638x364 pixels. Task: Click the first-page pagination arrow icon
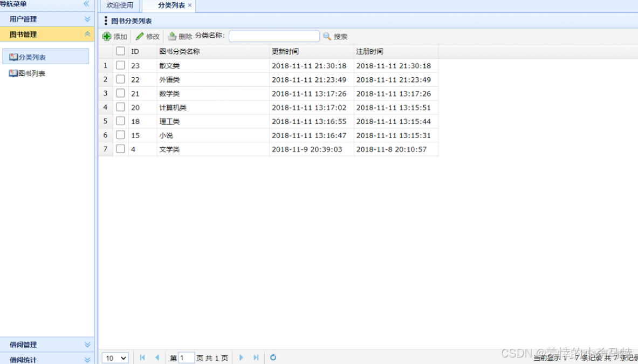coord(142,358)
